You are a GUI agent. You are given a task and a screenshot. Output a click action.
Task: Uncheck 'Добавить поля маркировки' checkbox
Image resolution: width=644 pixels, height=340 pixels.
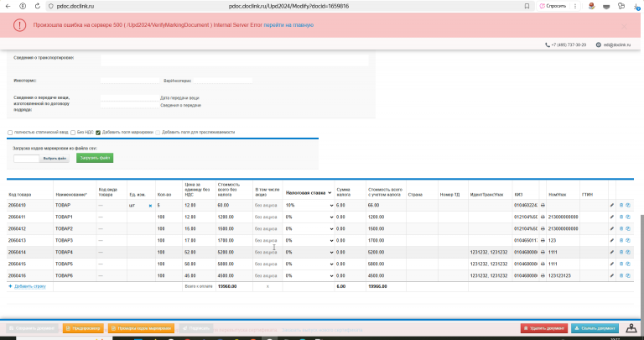(98, 133)
